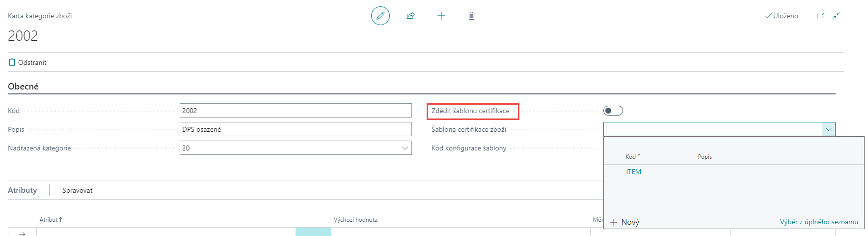Click the plus icon to create new
This screenshot has width=868, height=236.
click(441, 16)
